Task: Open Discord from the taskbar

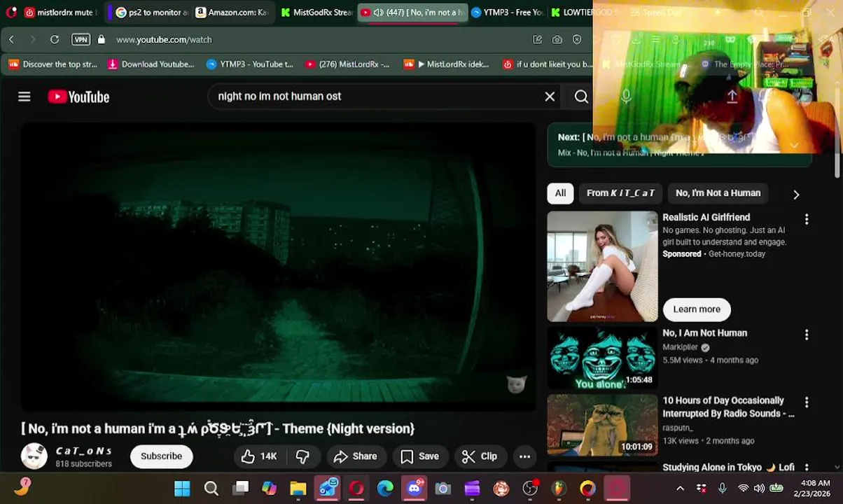Action: pyautogui.click(x=414, y=489)
